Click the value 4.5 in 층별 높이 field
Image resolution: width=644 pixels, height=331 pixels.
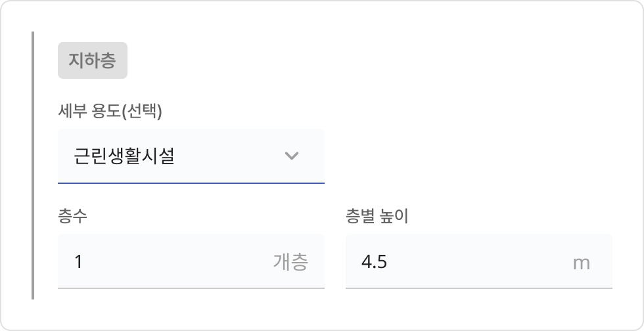pyautogui.click(x=374, y=263)
